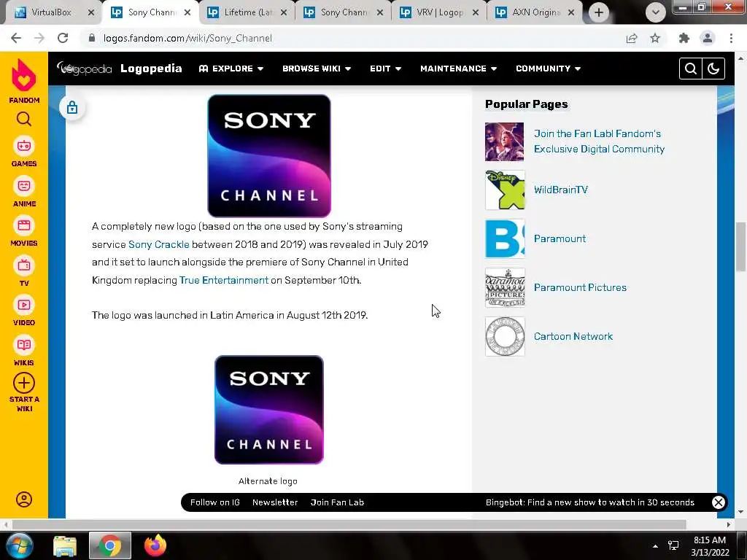747x560 pixels.
Task: Close the Lifetime tab
Action: (x=284, y=13)
